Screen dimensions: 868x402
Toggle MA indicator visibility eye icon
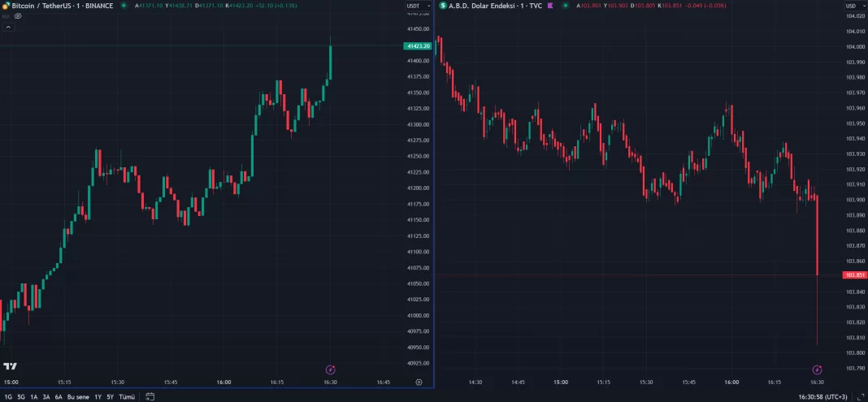point(18,16)
